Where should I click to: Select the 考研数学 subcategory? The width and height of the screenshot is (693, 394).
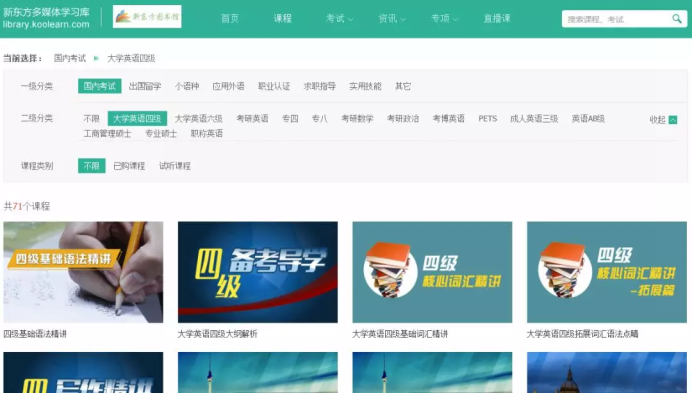pyautogui.click(x=357, y=119)
